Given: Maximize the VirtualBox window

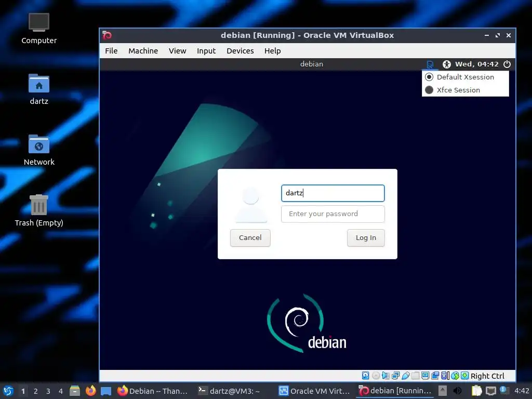Looking at the screenshot, I should 498,35.
